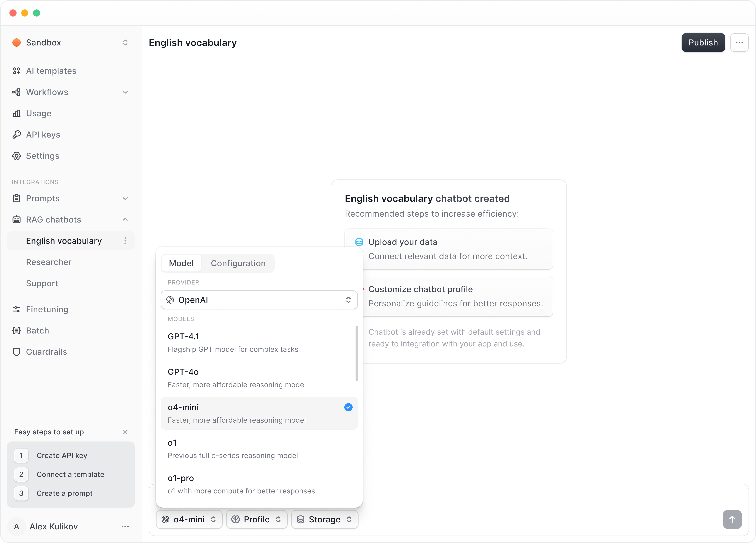Click the Finetuning sliders icon
The width and height of the screenshot is (756, 543).
(x=16, y=309)
